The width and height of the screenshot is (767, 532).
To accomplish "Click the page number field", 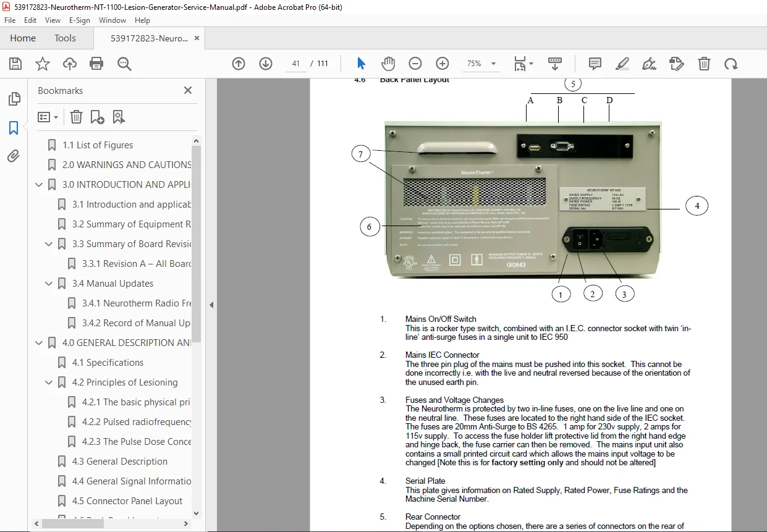I will pyautogui.click(x=296, y=64).
